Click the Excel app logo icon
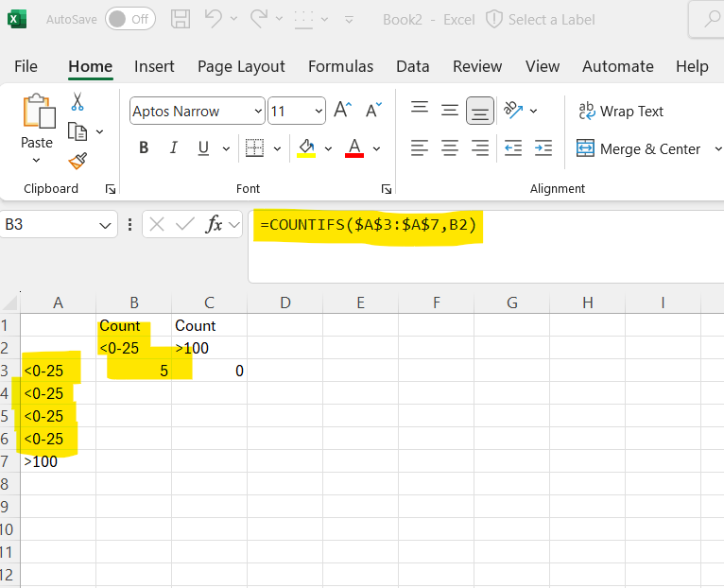This screenshot has height=588, width=724. 17,20
